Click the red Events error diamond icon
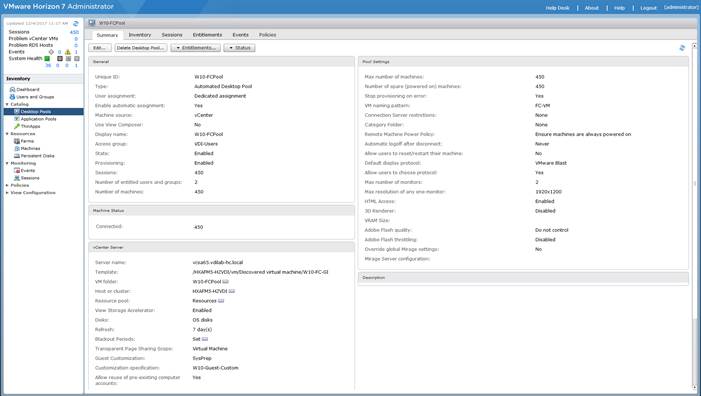The width and height of the screenshot is (701, 396). (x=51, y=52)
